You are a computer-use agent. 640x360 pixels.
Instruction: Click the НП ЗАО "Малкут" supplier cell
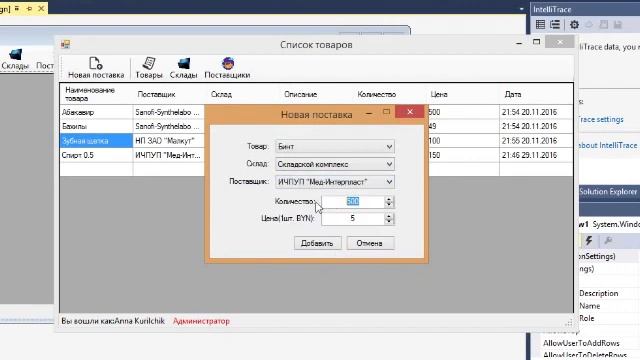click(169, 141)
